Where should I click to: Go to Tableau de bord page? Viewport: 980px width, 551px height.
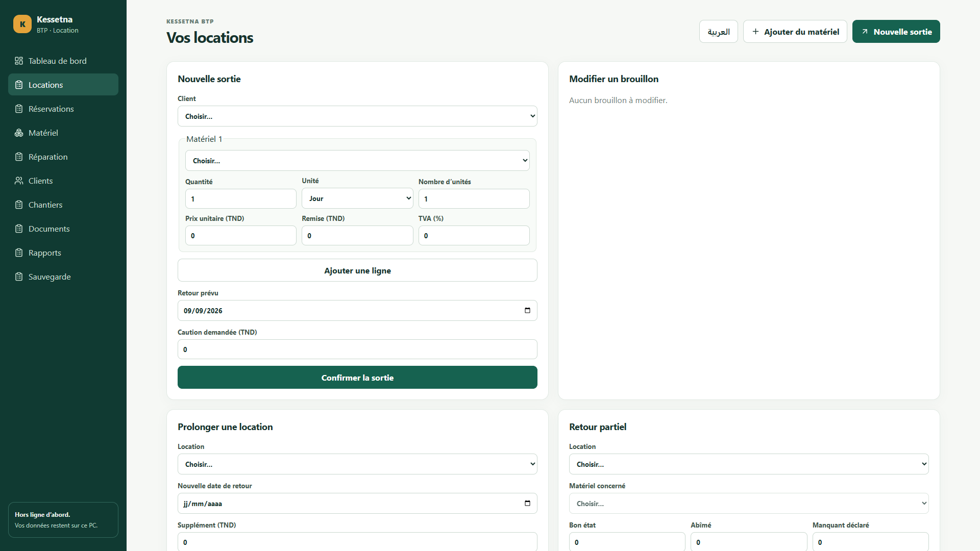click(x=63, y=61)
